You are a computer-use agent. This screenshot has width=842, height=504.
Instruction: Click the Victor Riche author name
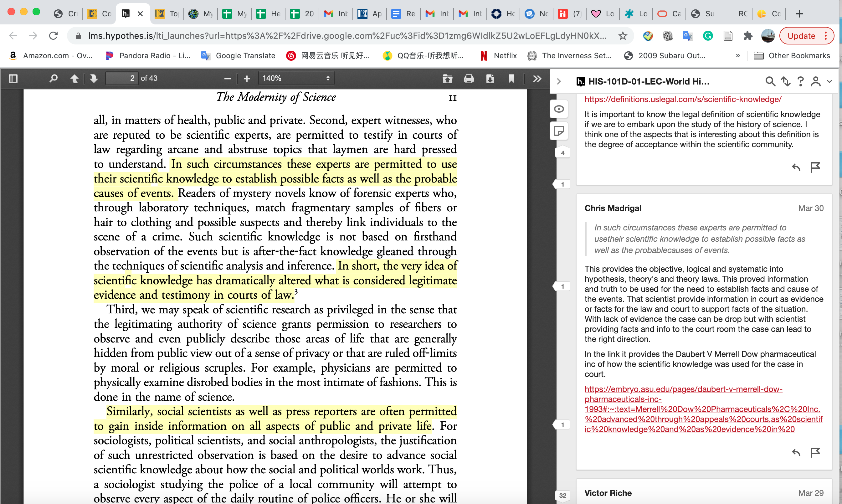[608, 493]
